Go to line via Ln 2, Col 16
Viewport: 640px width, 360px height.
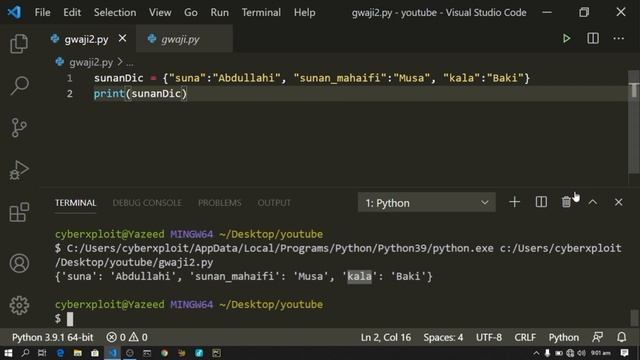tap(386, 338)
